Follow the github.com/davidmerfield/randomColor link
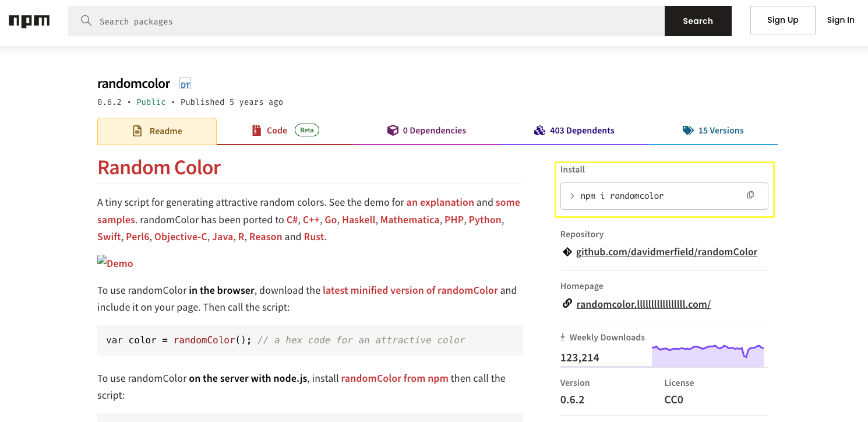Viewport: 868px width, 422px height. pyautogui.click(x=666, y=252)
